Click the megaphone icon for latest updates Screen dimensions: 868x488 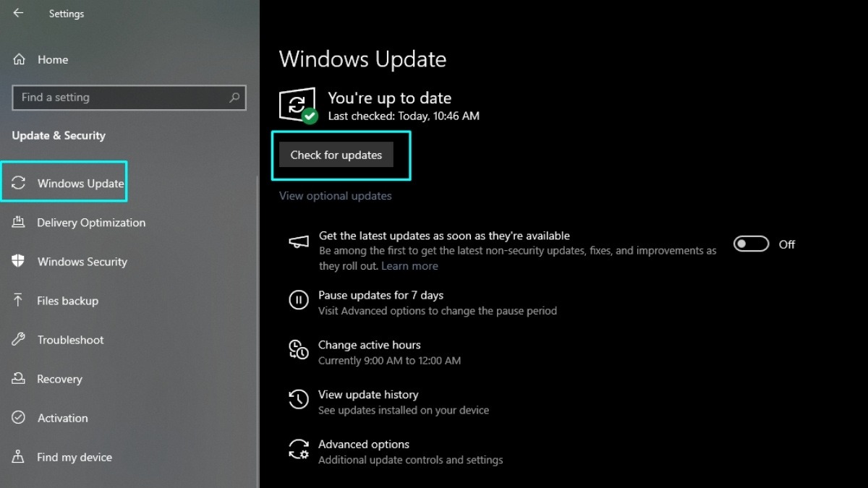tap(299, 242)
